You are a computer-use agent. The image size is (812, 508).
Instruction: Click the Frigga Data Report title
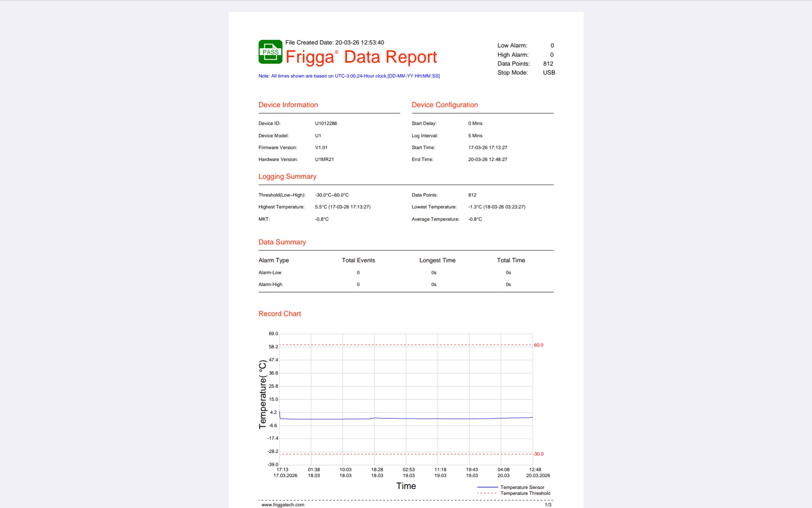point(361,57)
